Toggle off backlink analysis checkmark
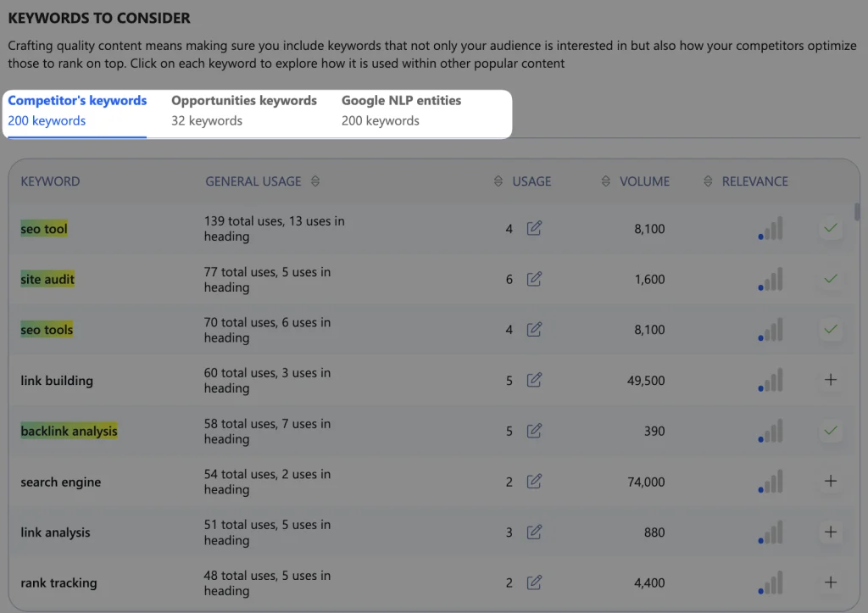The width and height of the screenshot is (868, 613). 831,431
